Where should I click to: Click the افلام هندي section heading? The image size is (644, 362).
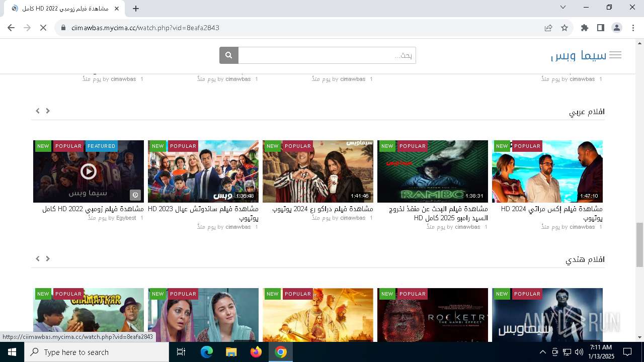(x=585, y=259)
